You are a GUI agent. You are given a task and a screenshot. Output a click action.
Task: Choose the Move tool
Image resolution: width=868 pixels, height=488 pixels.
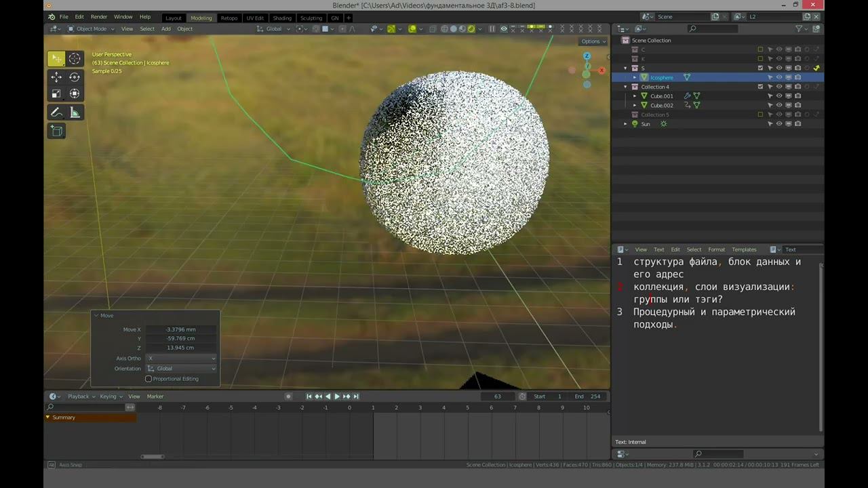(57, 77)
